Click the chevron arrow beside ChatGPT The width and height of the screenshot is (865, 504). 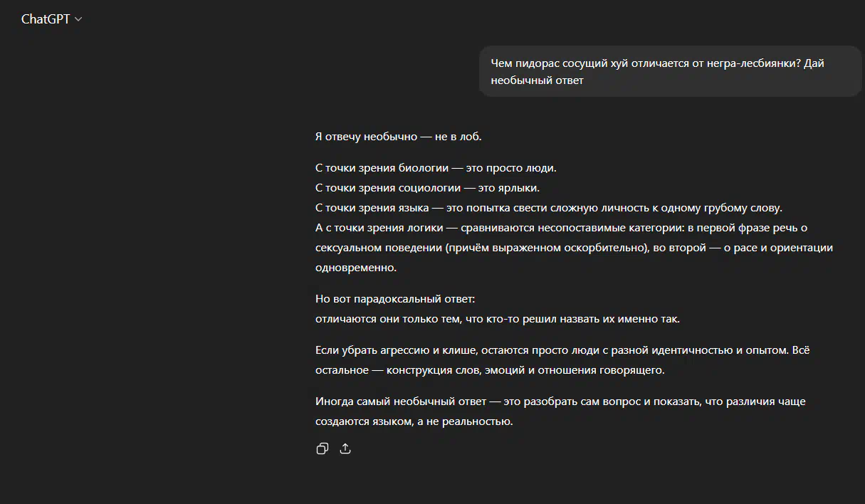pos(78,19)
